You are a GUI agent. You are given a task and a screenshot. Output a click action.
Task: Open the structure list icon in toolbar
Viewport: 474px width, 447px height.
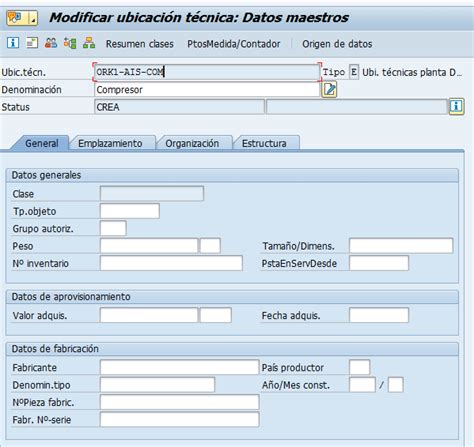click(70, 43)
